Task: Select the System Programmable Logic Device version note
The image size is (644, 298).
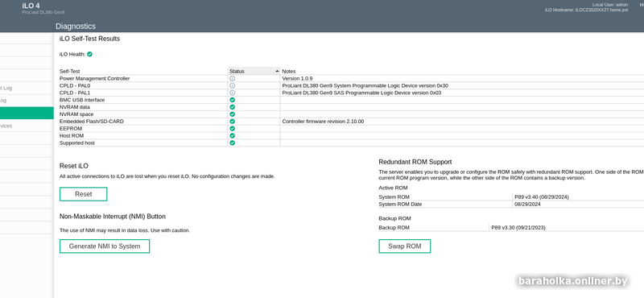Action: [x=365, y=85]
